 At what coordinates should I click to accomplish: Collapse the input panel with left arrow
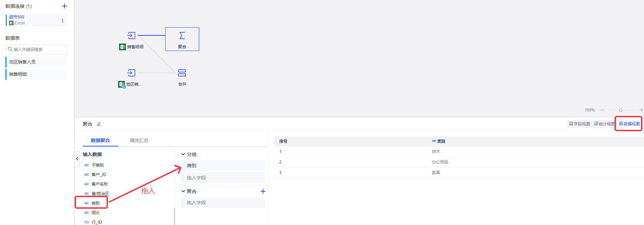(x=77, y=159)
